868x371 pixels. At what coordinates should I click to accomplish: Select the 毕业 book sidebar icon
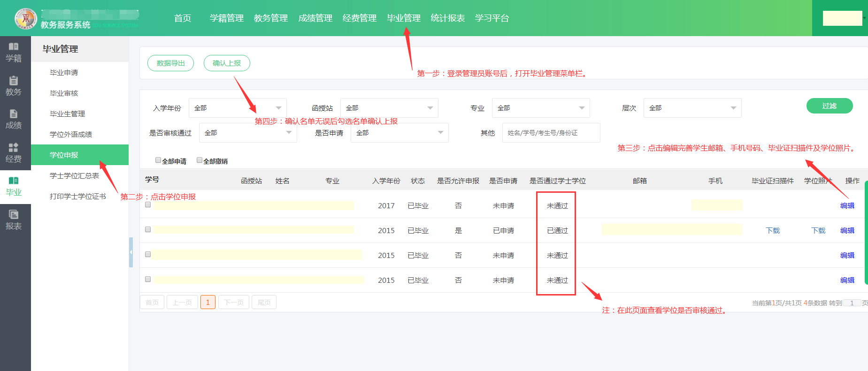coord(14,186)
